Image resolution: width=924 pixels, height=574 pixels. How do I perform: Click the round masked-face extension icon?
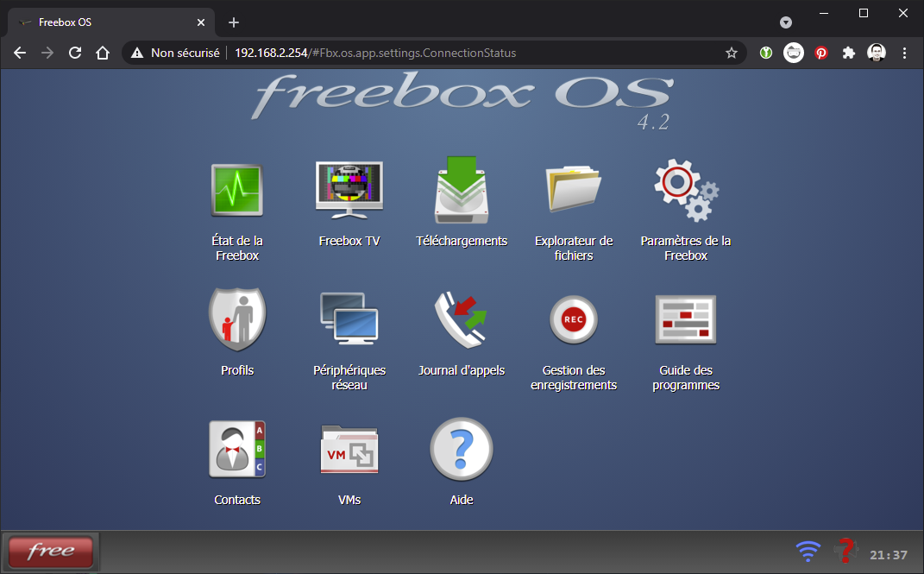pos(794,53)
